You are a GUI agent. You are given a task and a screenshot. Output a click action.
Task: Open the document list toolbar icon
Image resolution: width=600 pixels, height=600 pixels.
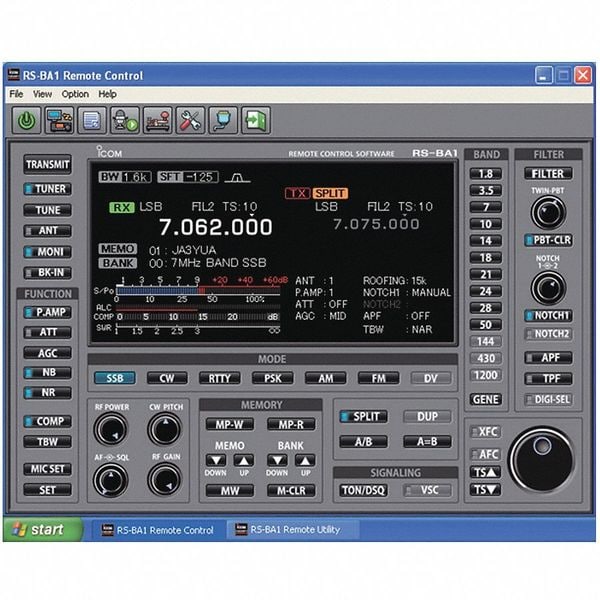point(92,120)
